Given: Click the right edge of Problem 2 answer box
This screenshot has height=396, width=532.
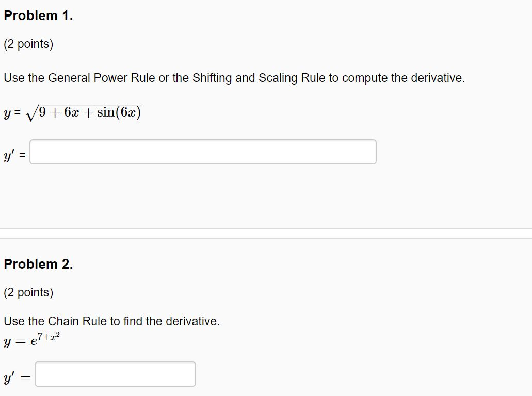Looking at the screenshot, I should coord(195,374).
